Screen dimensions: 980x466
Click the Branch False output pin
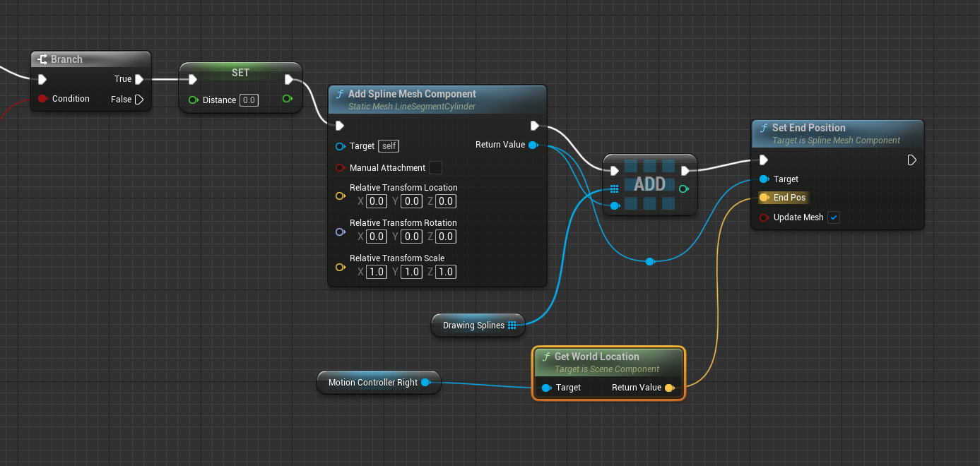[139, 100]
